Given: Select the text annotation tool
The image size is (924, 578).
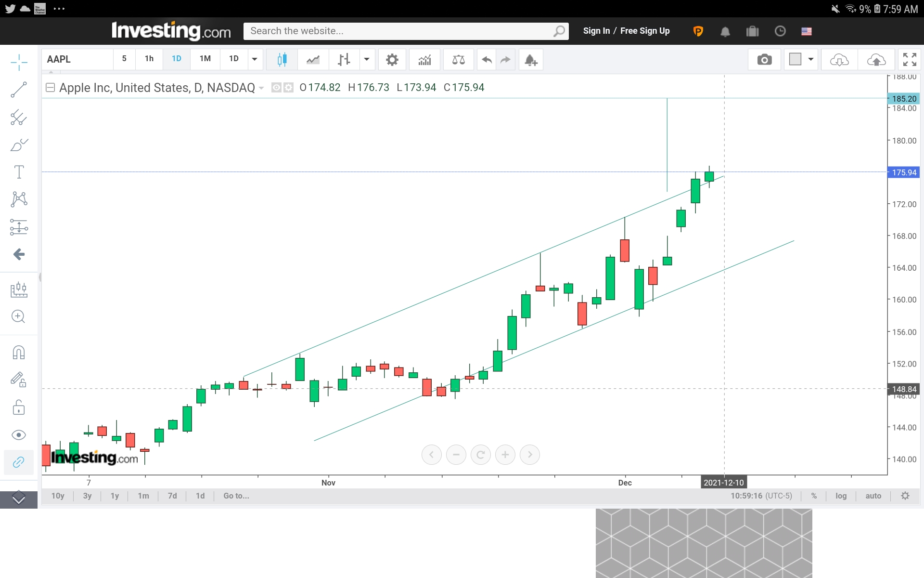Looking at the screenshot, I should pos(19,172).
